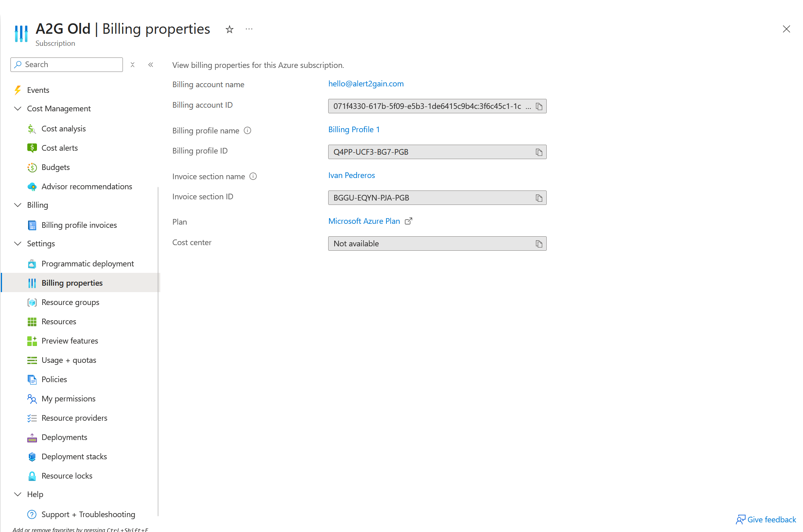The width and height of the screenshot is (803, 532).
Task: Show info for Invoice section name
Action: tap(253, 176)
